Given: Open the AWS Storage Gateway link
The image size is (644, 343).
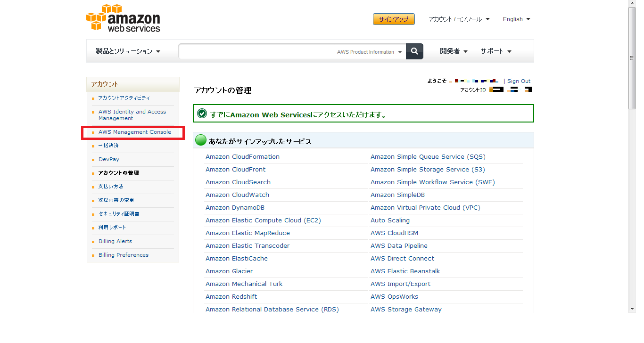Looking at the screenshot, I should [x=406, y=310].
